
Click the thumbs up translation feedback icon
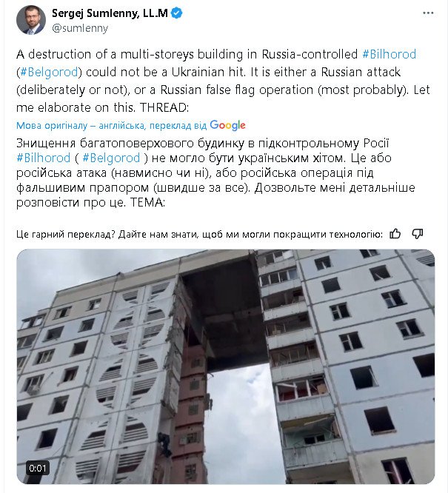[395, 234]
